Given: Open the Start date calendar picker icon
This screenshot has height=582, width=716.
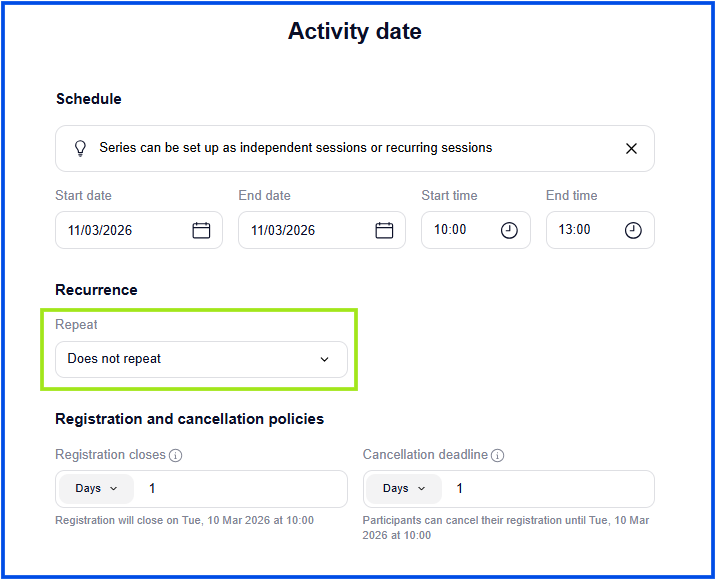Looking at the screenshot, I should coord(201,230).
